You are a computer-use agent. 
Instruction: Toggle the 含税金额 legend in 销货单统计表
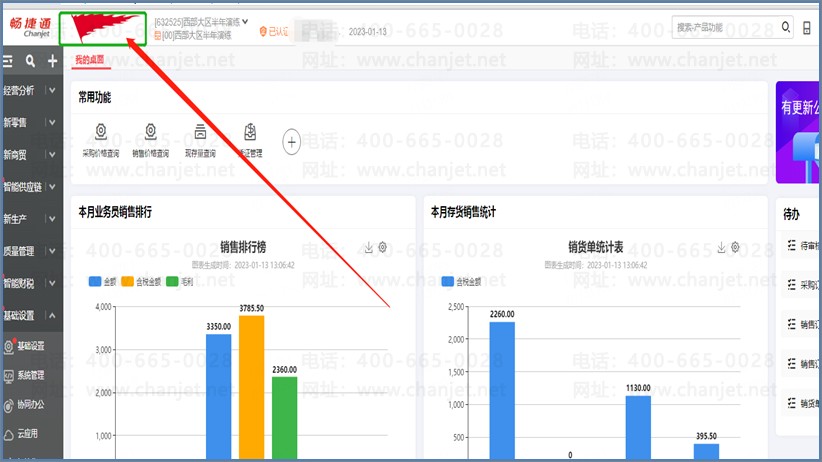(x=461, y=282)
